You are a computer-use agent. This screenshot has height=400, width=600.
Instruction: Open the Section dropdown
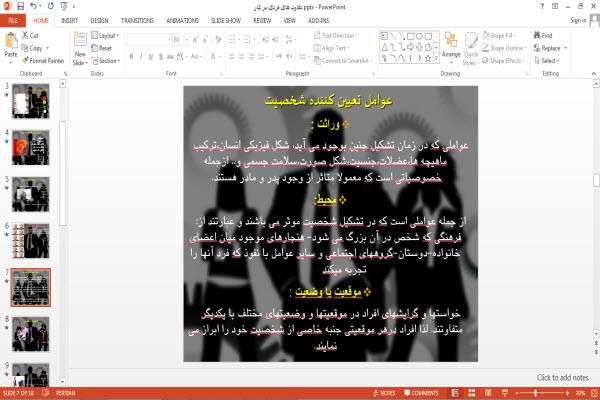pos(106,60)
